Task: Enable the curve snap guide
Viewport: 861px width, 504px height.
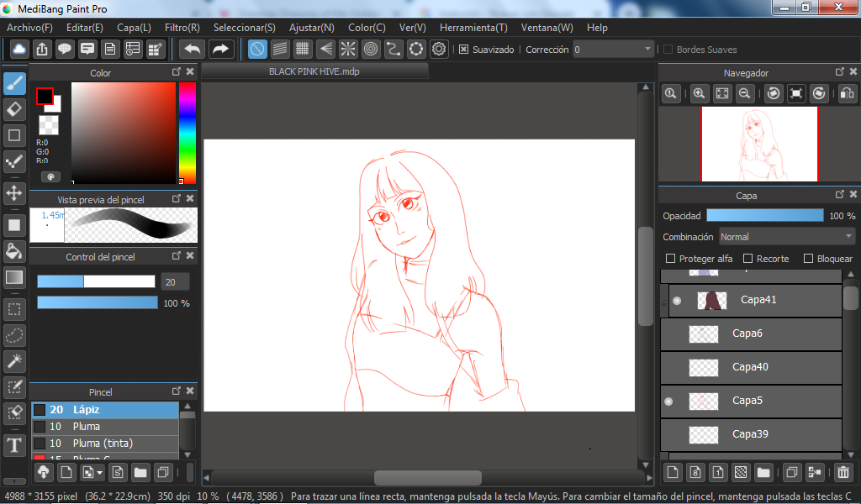Action: point(394,50)
